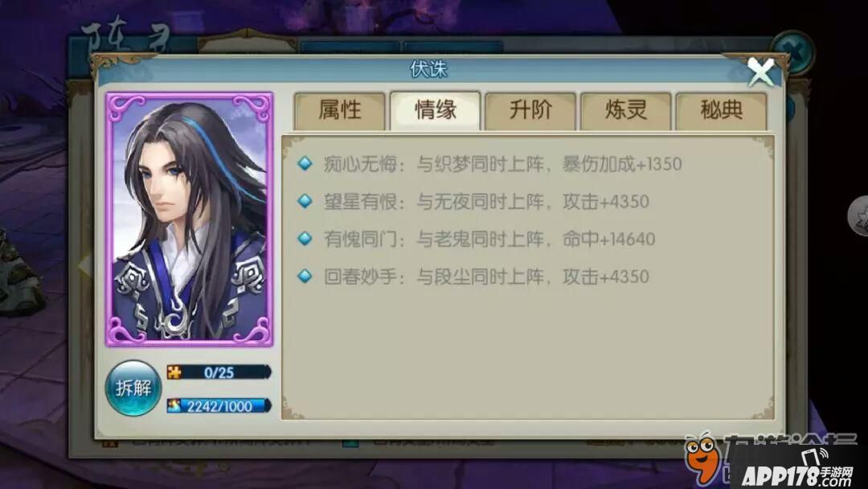The width and height of the screenshot is (868, 489).
Task: Open the 属性 tab
Action: click(x=339, y=111)
